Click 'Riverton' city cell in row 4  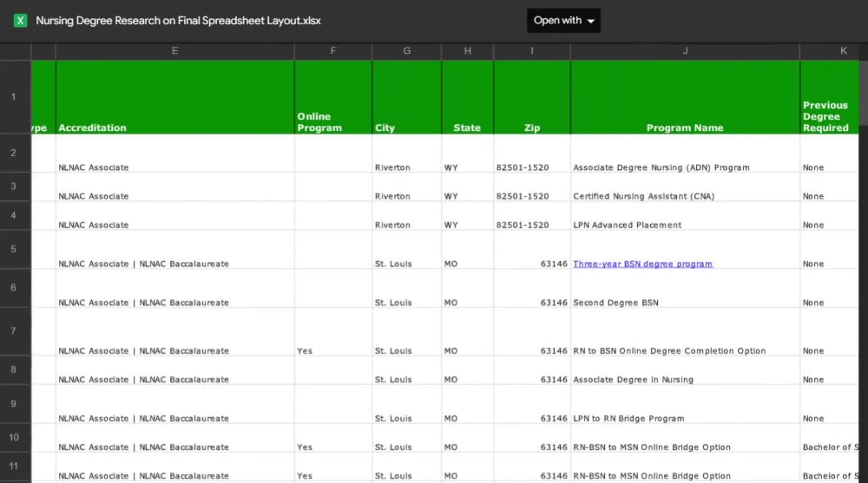point(407,216)
